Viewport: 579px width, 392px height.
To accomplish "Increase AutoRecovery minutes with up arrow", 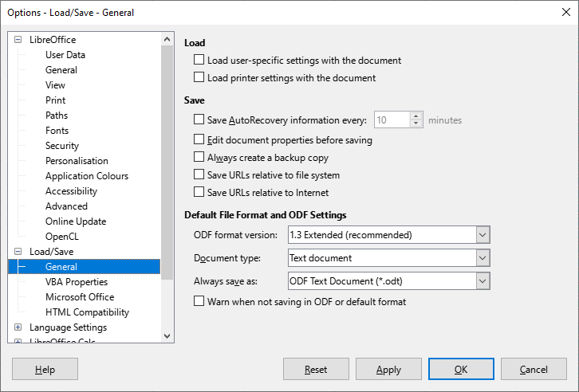I will coord(416,116).
